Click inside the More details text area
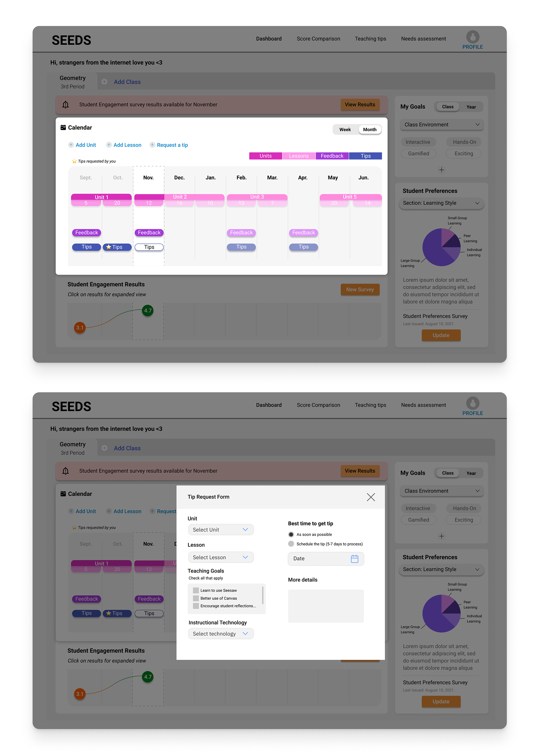The image size is (544, 756). [x=326, y=606]
